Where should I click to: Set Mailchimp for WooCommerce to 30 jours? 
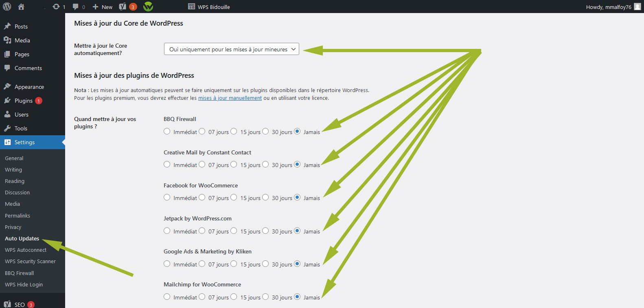(x=265, y=297)
